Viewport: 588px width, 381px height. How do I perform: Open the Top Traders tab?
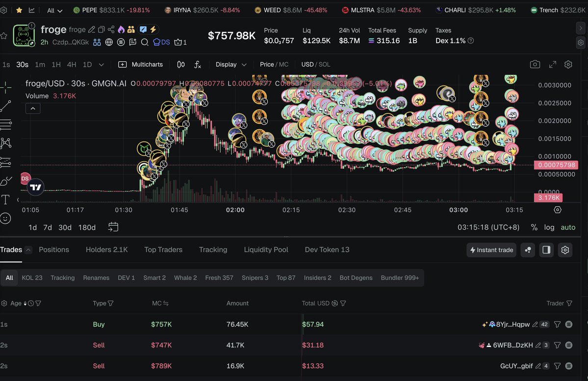point(163,249)
